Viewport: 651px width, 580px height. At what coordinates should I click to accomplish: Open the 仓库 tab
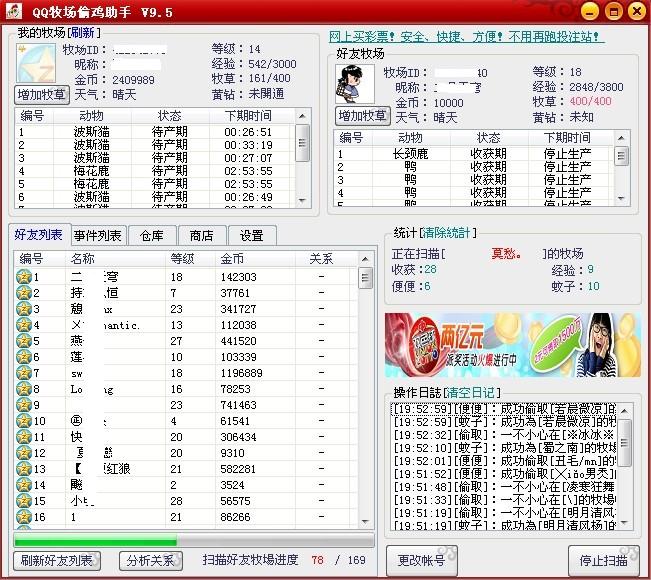tap(152, 236)
